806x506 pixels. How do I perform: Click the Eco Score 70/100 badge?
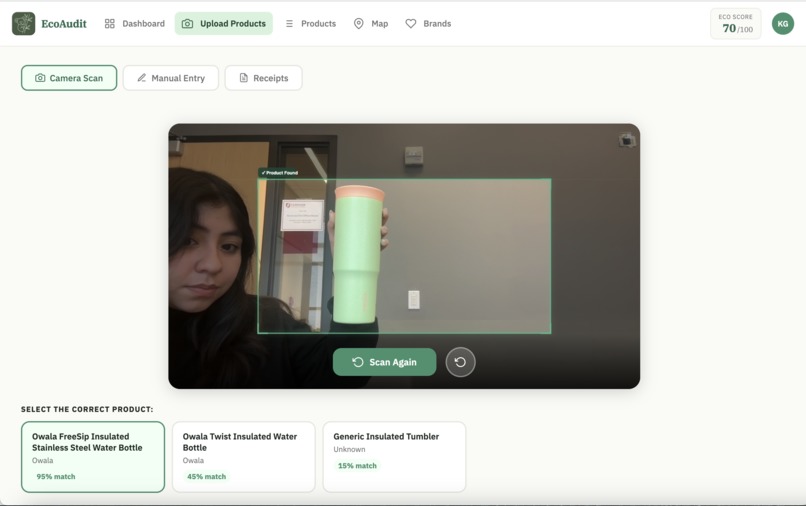coord(736,24)
